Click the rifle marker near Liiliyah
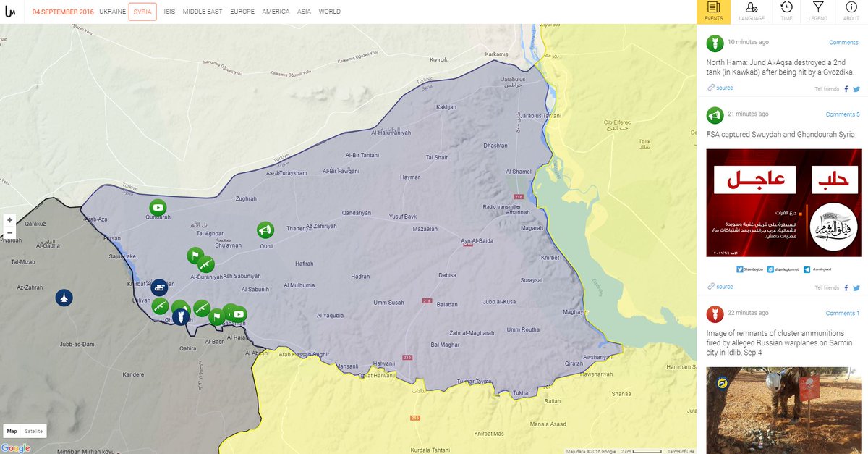This screenshot has width=868, height=454. [x=160, y=305]
